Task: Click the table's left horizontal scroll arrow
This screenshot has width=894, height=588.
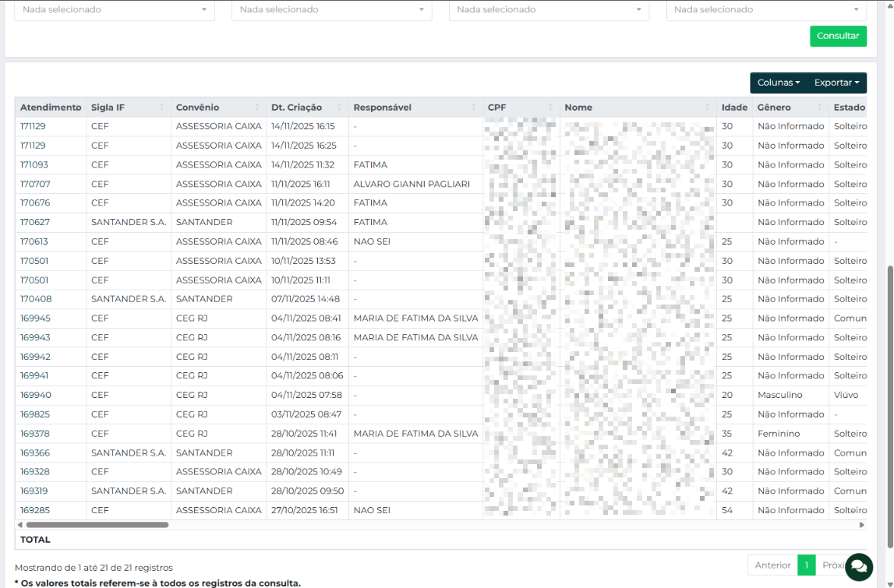Action: 20,525
